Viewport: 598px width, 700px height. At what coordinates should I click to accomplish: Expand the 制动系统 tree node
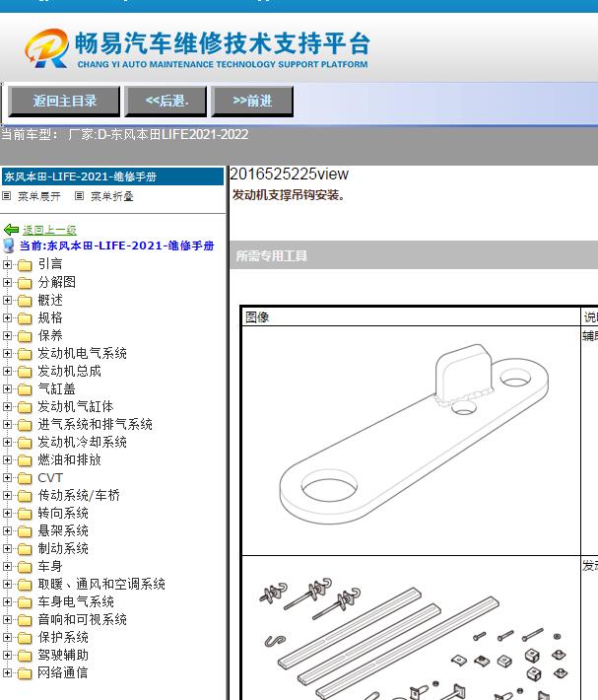point(7,548)
